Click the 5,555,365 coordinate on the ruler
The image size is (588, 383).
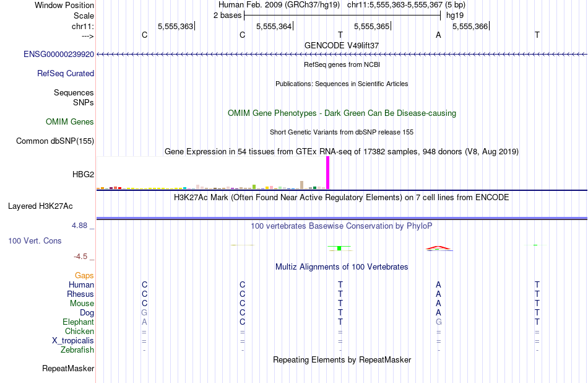371,26
